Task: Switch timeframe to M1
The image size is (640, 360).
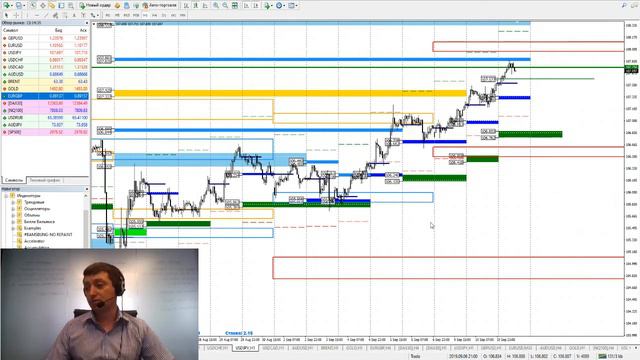Action: click(108, 15)
